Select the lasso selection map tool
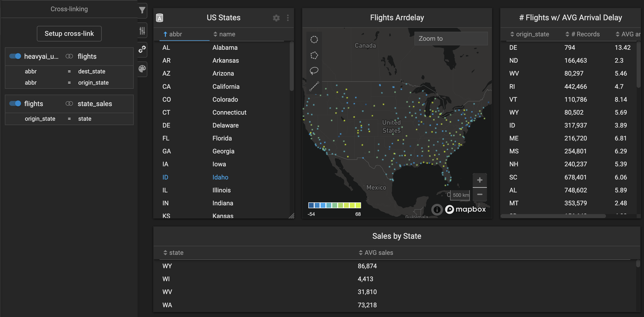Screen dimensions: 644x317 click(x=314, y=70)
